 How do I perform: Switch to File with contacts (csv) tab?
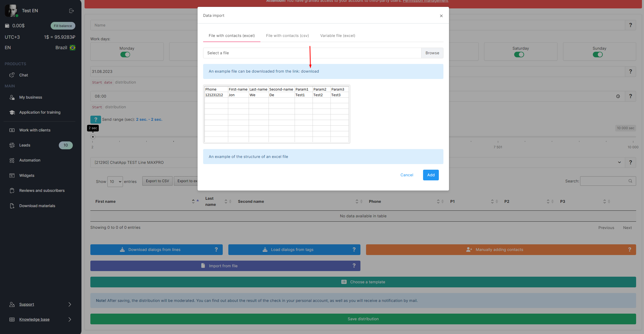click(x=287, y=36)
